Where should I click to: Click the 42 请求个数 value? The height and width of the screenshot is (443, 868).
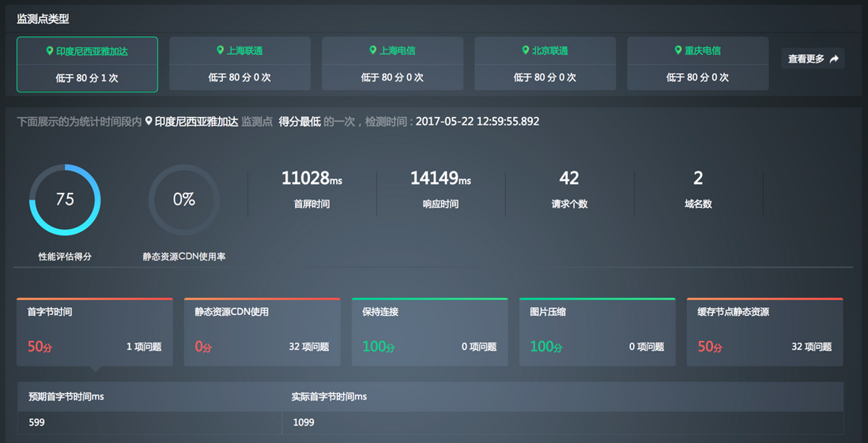(x=569, y=178)
